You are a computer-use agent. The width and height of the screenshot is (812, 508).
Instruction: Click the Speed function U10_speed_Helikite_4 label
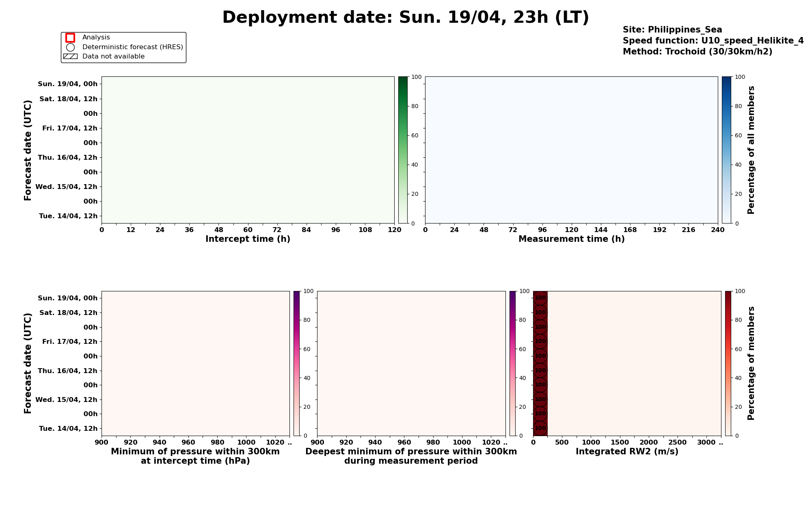(713, 41)
